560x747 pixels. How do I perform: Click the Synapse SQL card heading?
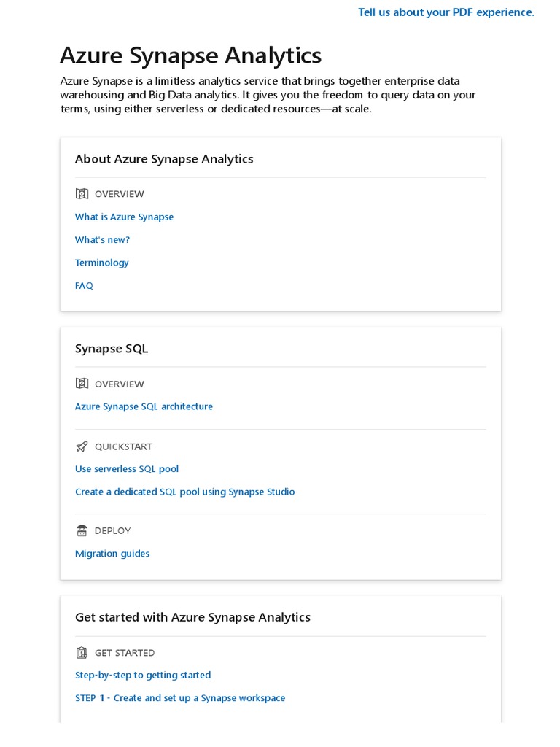tap(112, 349)
